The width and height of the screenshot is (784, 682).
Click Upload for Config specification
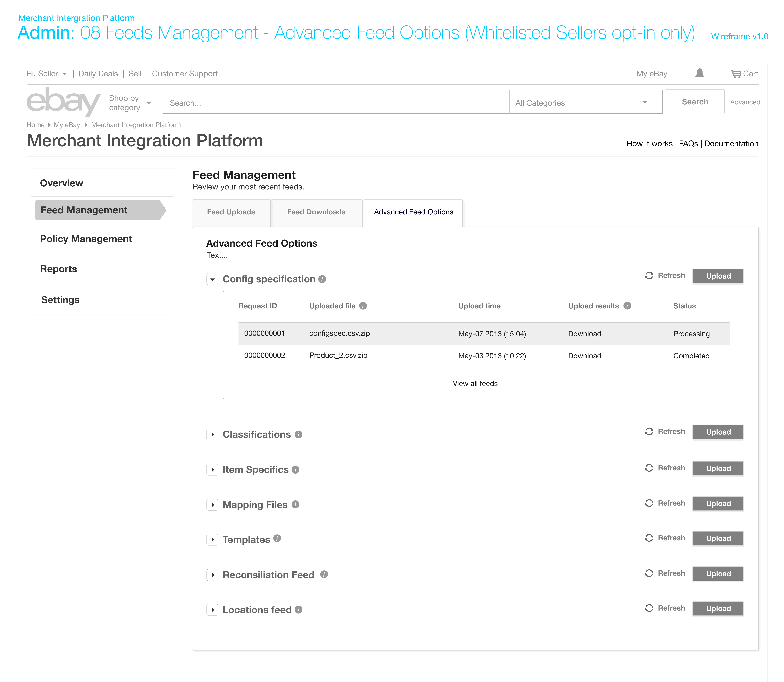718,276
